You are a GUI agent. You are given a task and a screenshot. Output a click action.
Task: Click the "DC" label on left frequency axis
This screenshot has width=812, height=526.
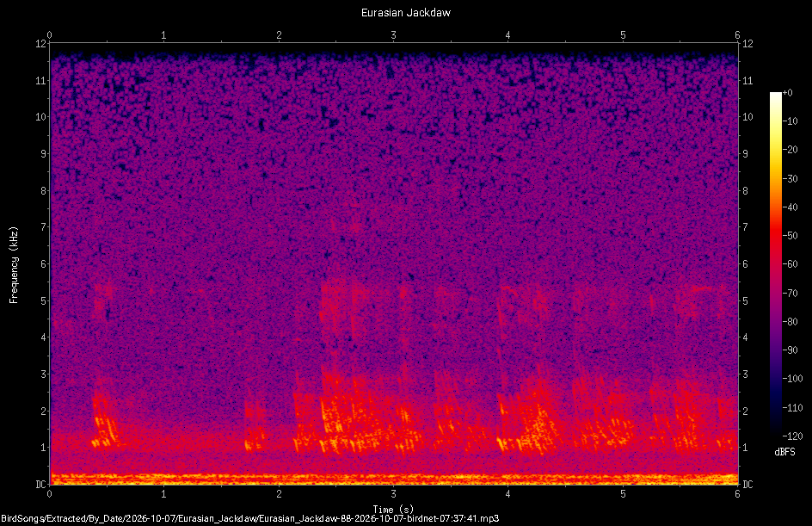click(40, 485)
